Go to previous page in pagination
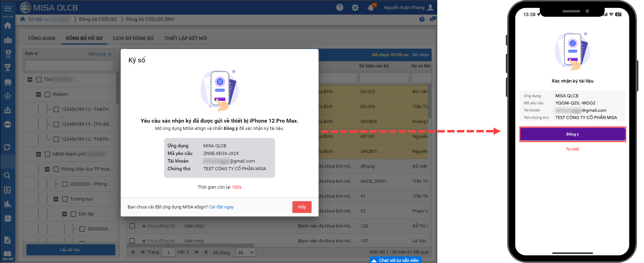Image resolution: width=644 pixels, height=263 pixels. (143, 252)
